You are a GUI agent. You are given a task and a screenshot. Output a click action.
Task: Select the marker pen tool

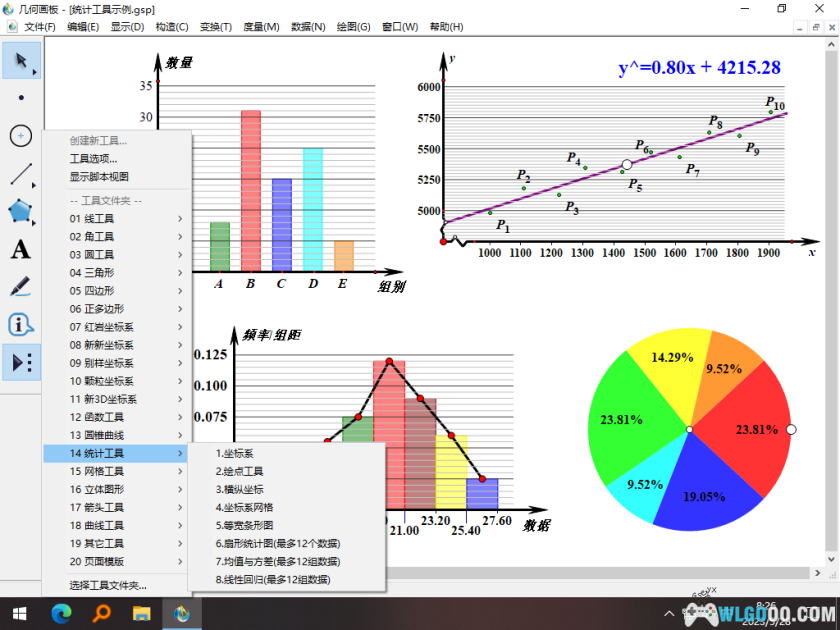[x=20, y=287]
